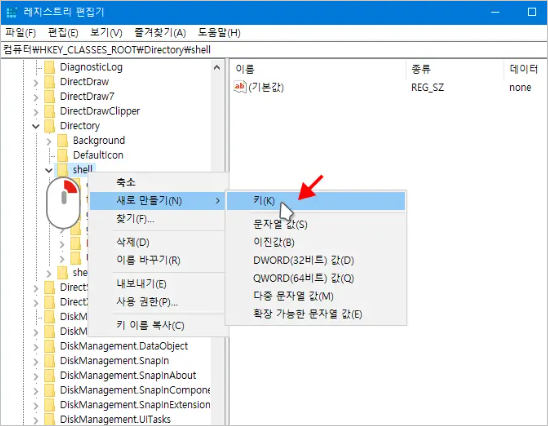Choose 키(K) in the new submenu
The height and width of the screenshot is (426, 548).
316,201
